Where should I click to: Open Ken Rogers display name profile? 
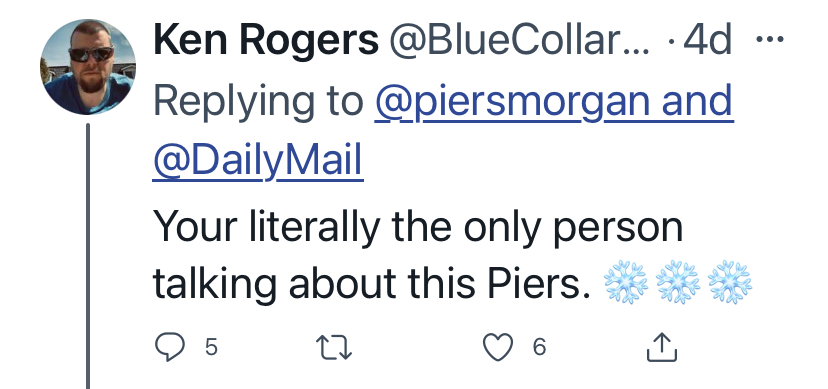[x=266, y=41]
